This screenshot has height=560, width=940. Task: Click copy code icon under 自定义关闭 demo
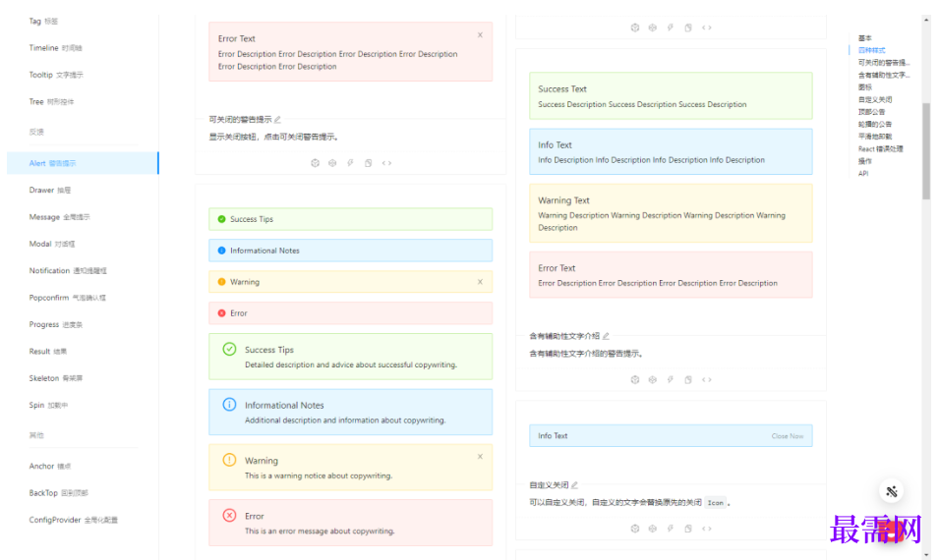688,529
